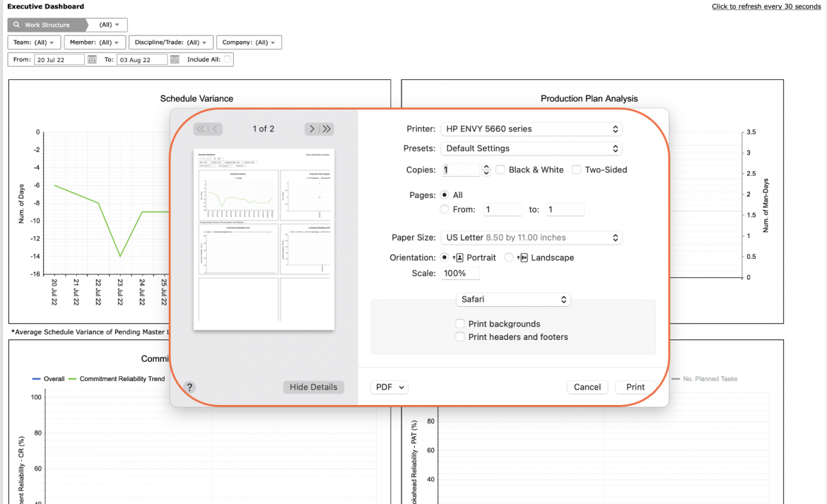Go to previous page in print preview
This screenshot has height=504, width=827.
(215, 129)
